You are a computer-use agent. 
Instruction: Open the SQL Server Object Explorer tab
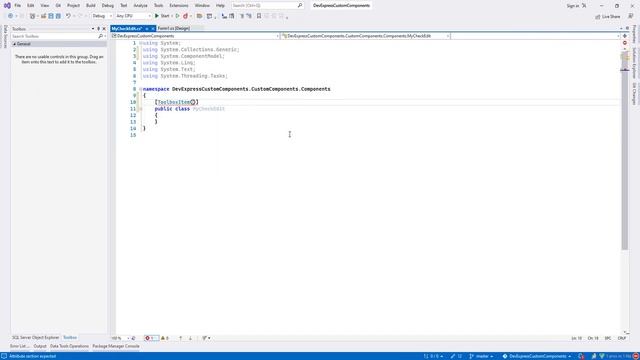[x=35, y=338]
